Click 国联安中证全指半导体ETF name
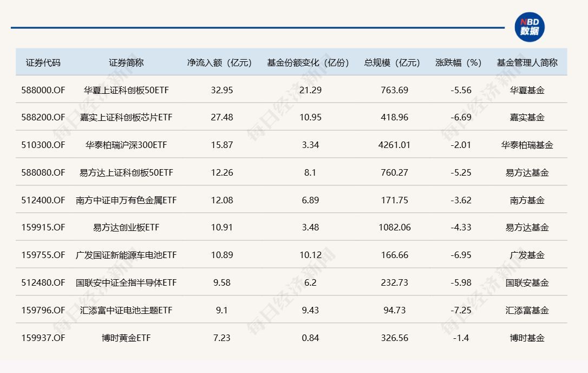The width and height of the screenshot is (588, 373). [126, 283]
